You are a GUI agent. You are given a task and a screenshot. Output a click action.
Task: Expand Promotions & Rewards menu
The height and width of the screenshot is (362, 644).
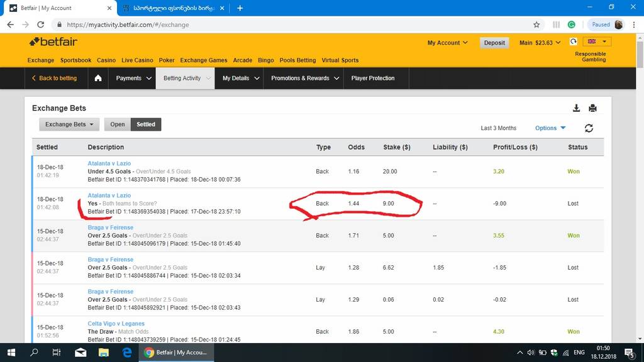[304, 78]
